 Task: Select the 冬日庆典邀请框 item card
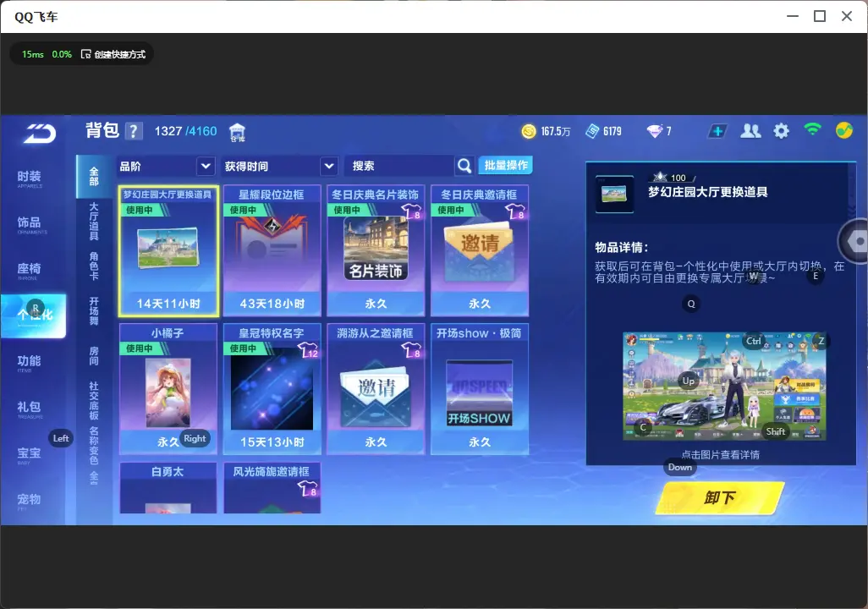(x=480, y=250)
